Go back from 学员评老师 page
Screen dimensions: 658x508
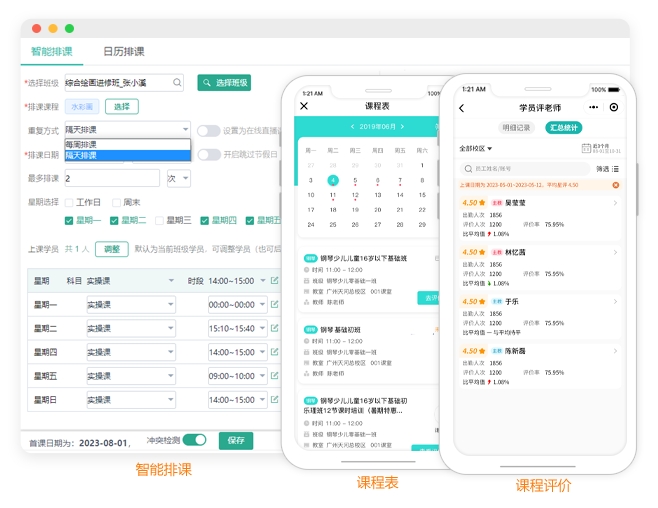coord(462,108)
